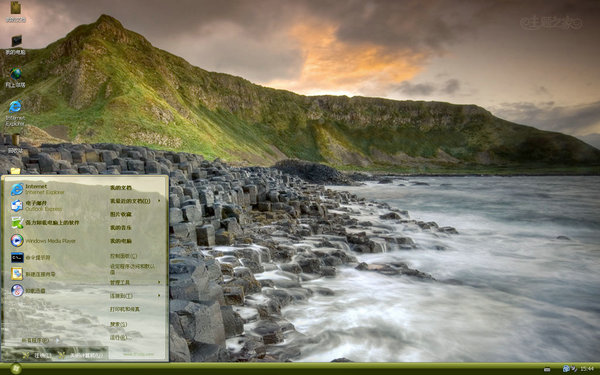Open the Network Neighborhood desktop globe icon
This screenshot has width=600, height=375.
click(16, 78)
